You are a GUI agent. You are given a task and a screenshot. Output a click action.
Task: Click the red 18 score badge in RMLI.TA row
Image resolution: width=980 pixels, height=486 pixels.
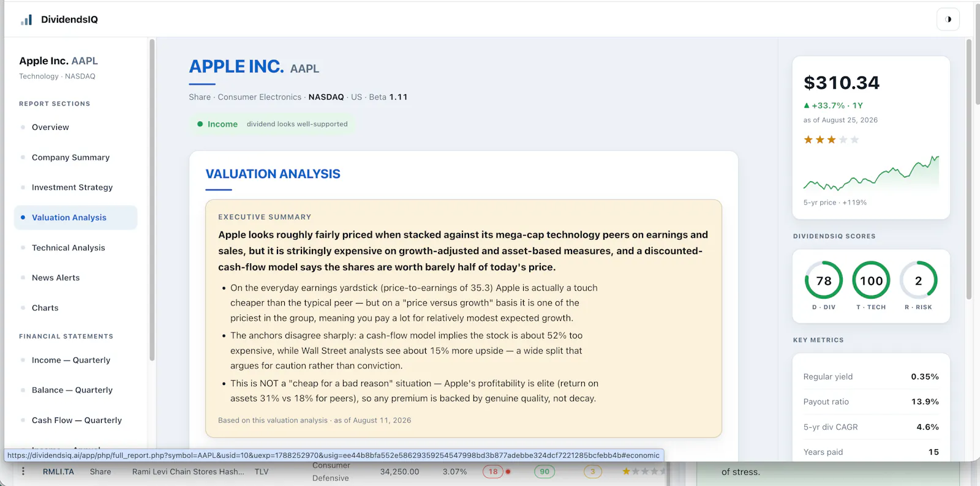[x=493, y=472]
